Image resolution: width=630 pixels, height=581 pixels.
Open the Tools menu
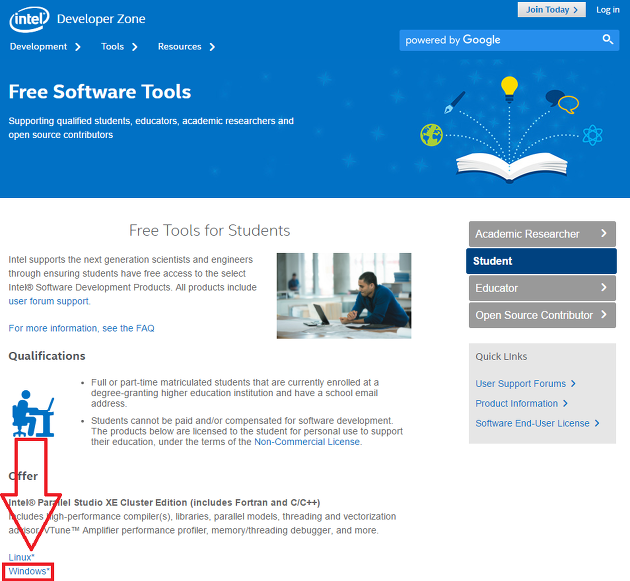click(x=112, y=47)
